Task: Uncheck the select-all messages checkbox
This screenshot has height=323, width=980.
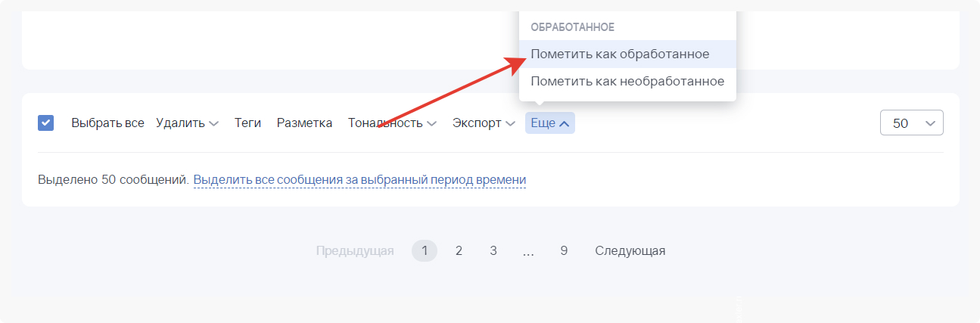Action: click(x=45, y=123)
